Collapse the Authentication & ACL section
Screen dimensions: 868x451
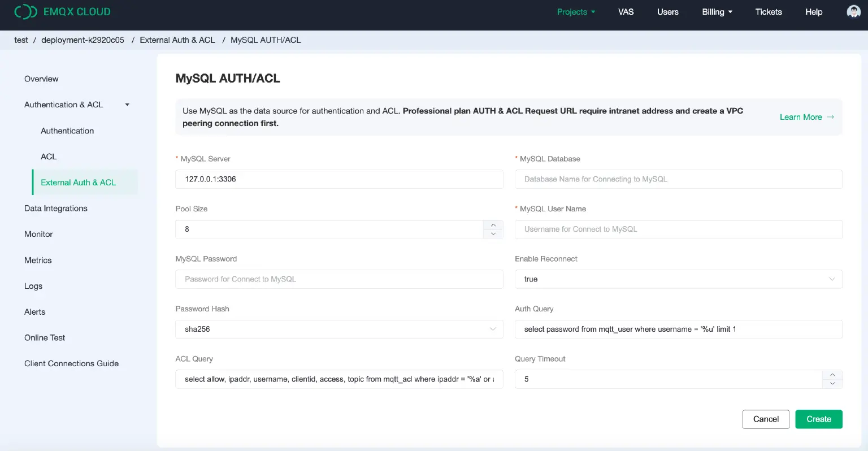(x=127, y=105)
